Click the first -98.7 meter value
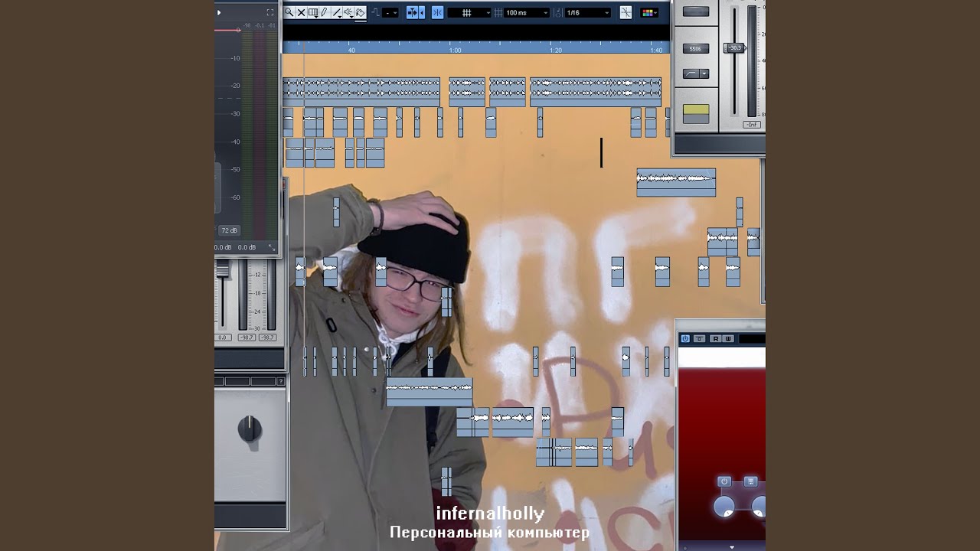 tap(247, 337)
